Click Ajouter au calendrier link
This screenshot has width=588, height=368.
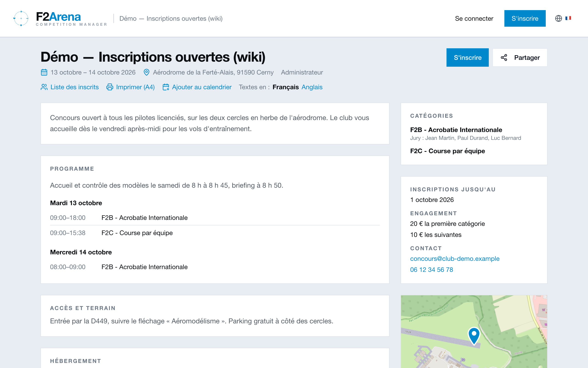click(x=197, y=87)
